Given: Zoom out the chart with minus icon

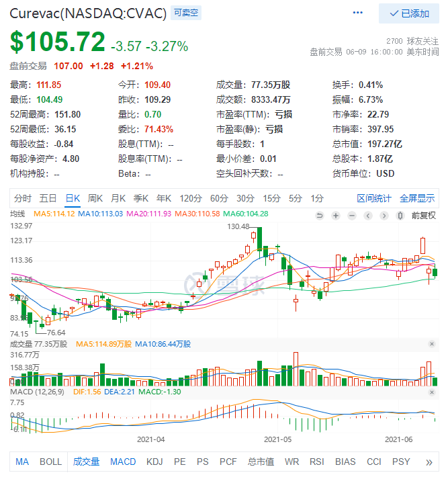Looking at the screenshot, I should point(352,216).
